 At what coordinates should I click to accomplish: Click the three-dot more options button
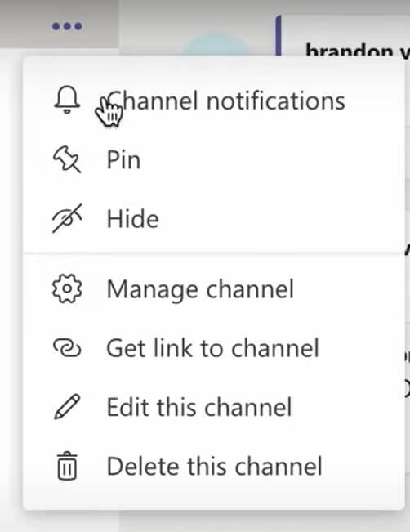pyautogui.click(x=67, y=26)
